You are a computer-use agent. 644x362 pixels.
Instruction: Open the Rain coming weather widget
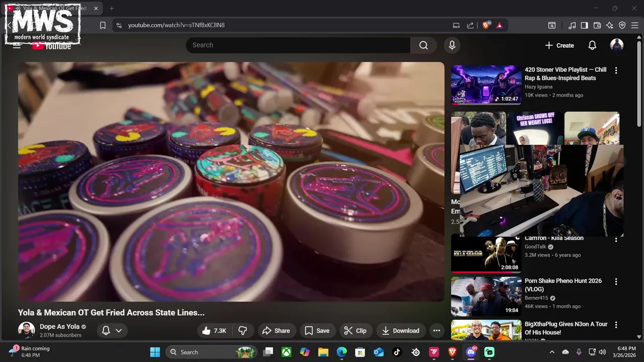(29, 352)
